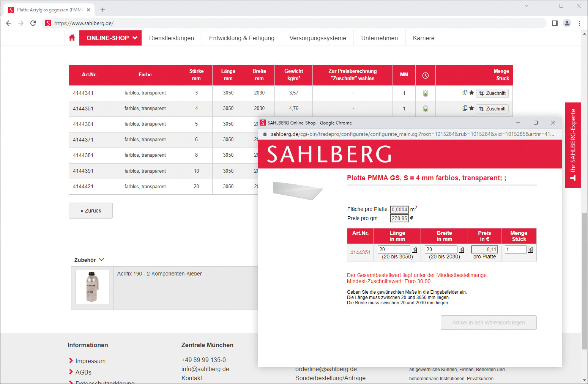The width and height of the screenshot is (588, 384).
Task: Click the Menge Stück input field in popup
Action: [516, 249]
